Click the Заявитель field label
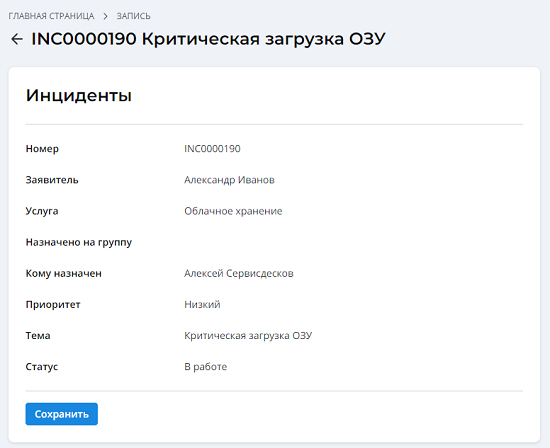The width and height of the screenshot is (550, 448). [x=52, y=180]
